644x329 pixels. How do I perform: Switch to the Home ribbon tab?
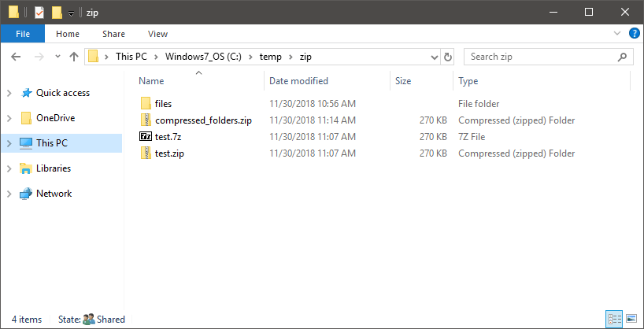tap(68, 34)
